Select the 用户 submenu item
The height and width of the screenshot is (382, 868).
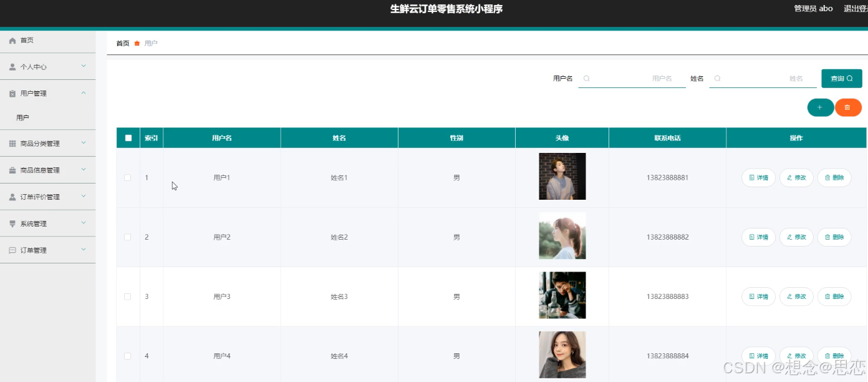click(47, 117)
